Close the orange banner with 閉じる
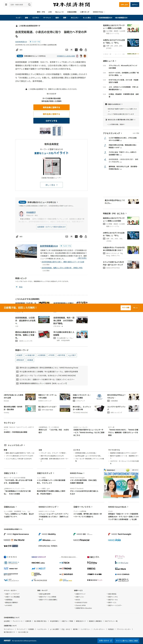 [x=135, y=308]
